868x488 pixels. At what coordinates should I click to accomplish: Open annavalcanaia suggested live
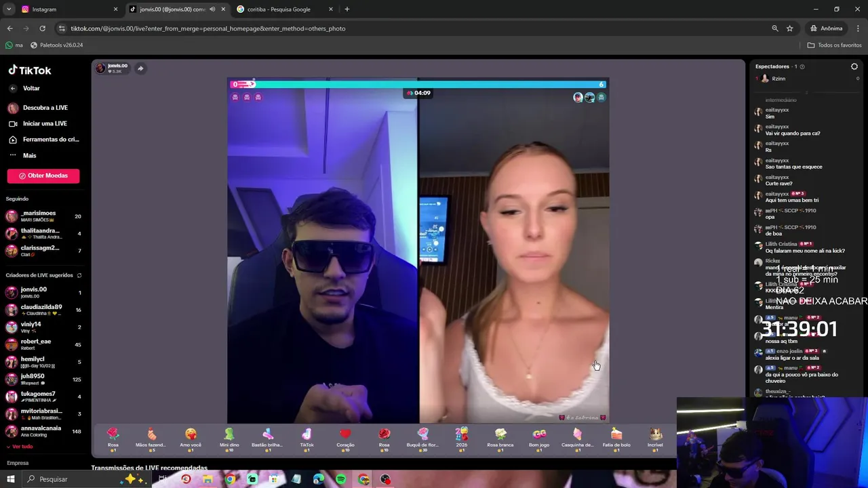pyautogui.click(x=43, y=431)
